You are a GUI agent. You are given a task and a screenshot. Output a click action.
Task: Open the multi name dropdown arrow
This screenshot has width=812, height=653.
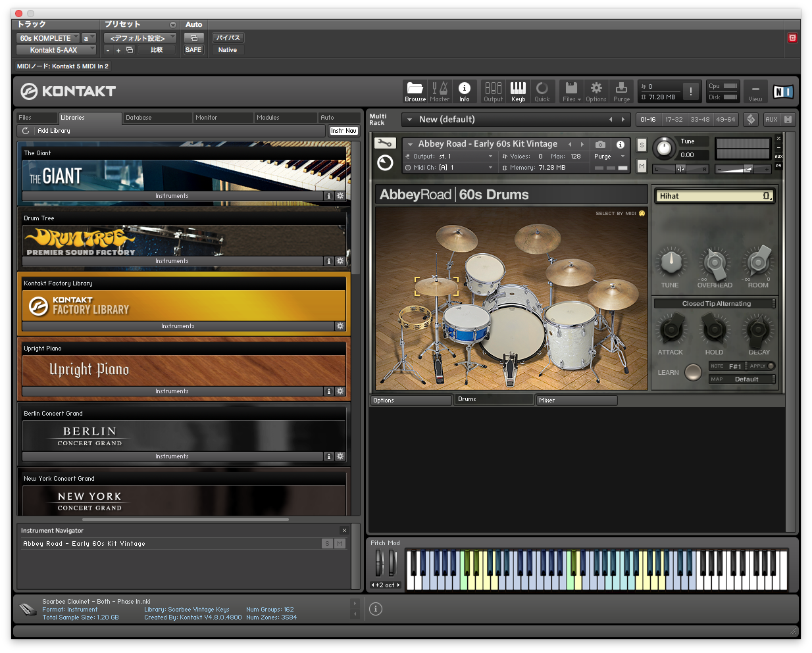point(409,120)
